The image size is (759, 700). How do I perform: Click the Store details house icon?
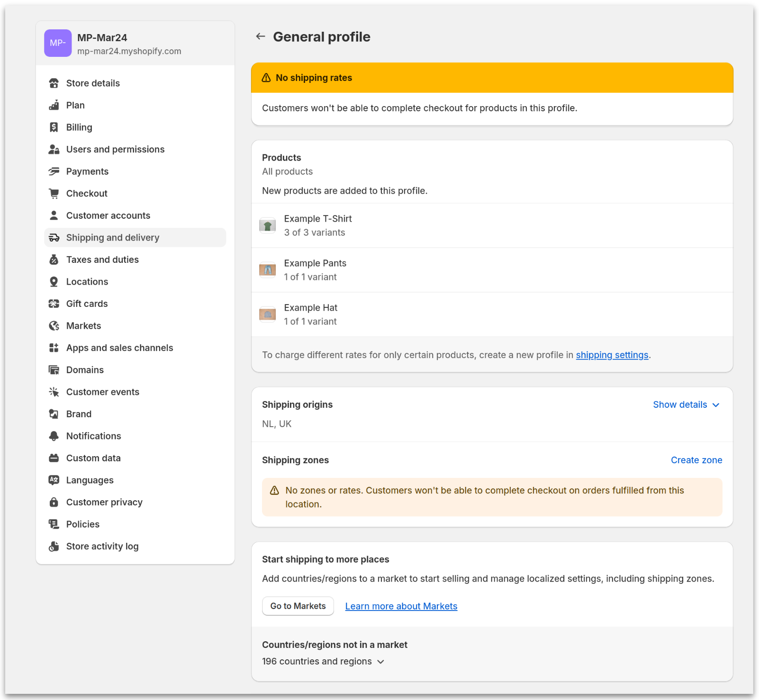[x=54, y=83]
